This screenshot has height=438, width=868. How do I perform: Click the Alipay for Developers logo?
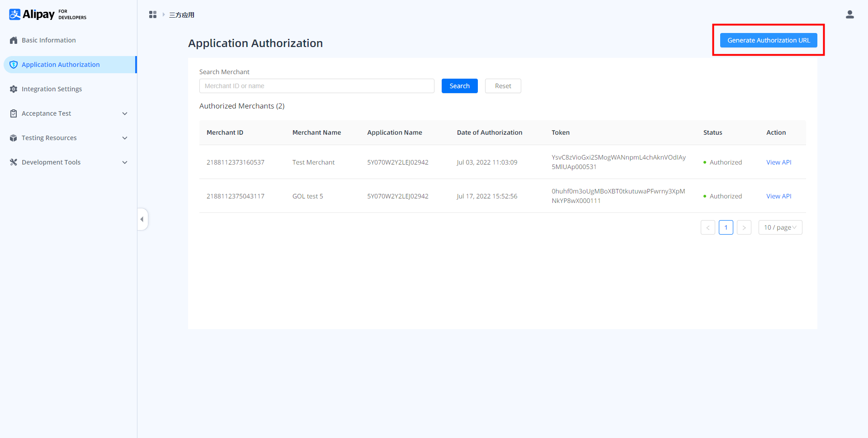[x=47, y=14]
